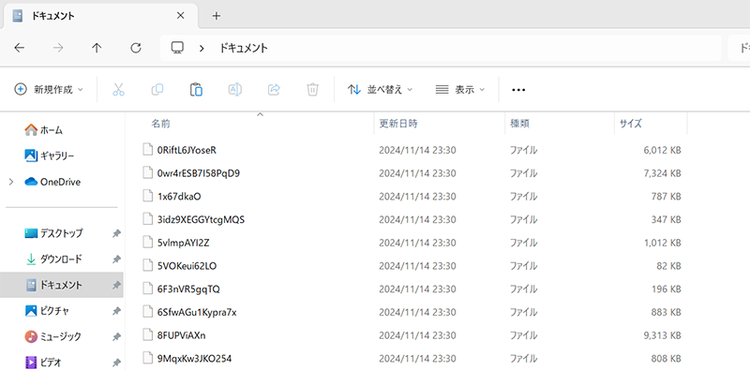Click the file icon of 5VOKeui62LO
Viewport: 750px width, 370px height.
click(147, 265)
